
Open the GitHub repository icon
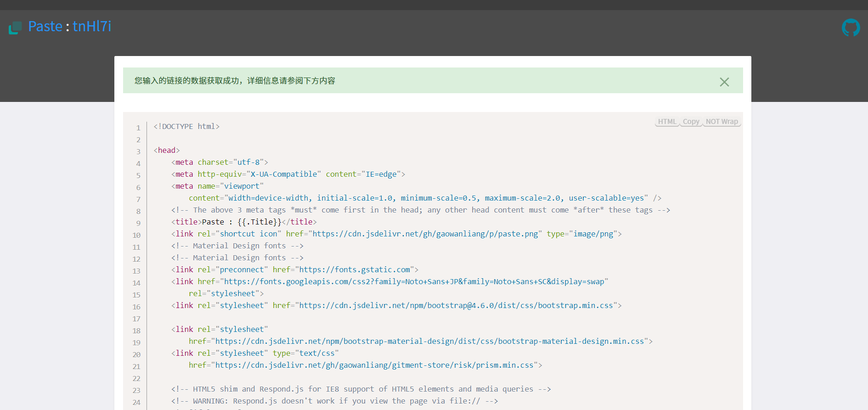point(851,28)
